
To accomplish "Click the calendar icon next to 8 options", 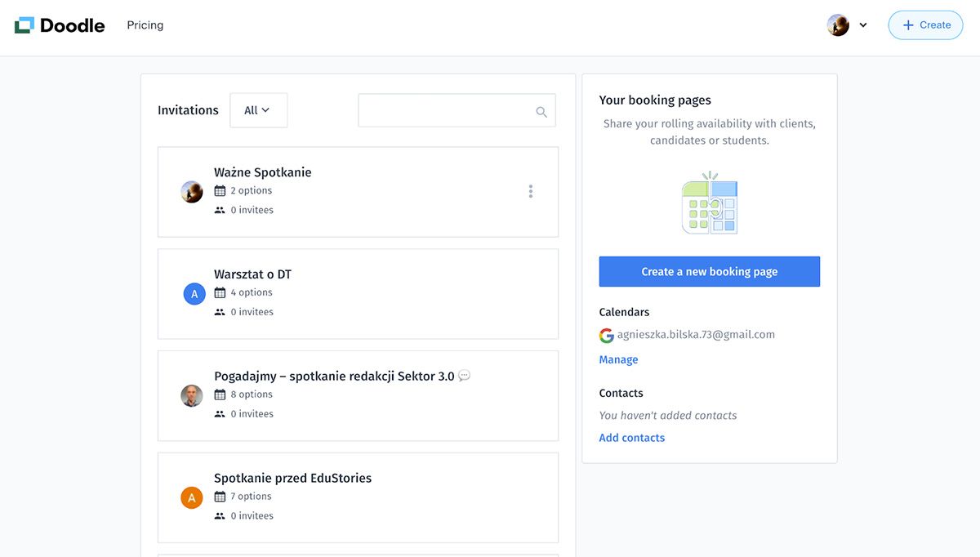I will [x=220, y=394].
